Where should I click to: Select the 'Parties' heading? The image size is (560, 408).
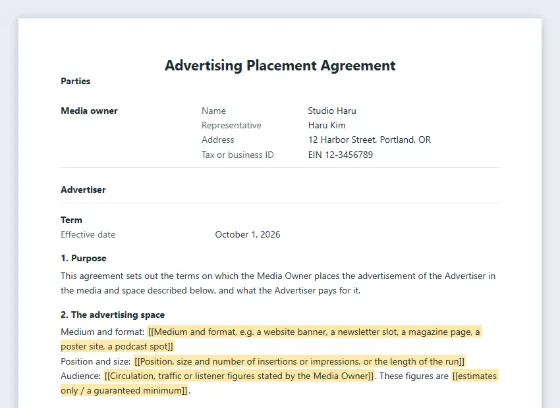(x=75, y=81)
